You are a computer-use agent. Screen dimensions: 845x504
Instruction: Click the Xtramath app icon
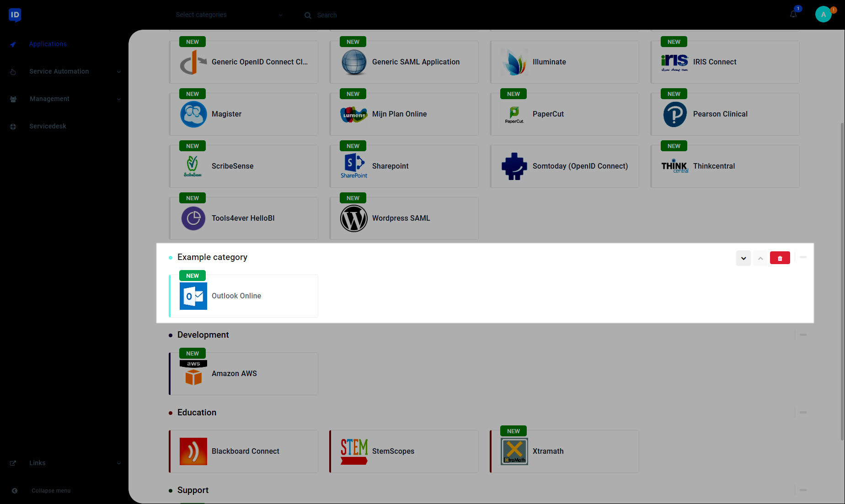coord(514,451)
